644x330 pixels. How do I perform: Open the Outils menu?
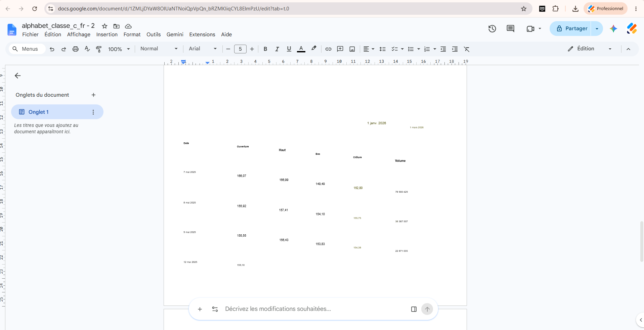click(x=154, y=35)
